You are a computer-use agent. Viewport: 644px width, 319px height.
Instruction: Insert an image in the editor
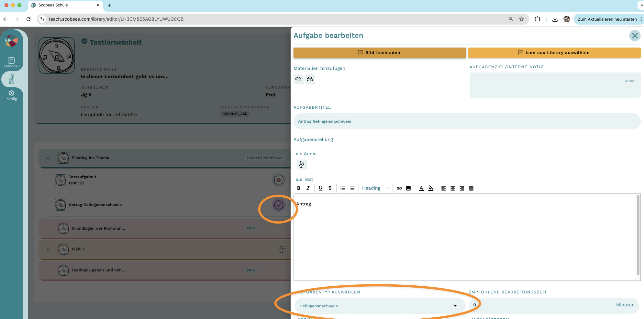point(408,188)
